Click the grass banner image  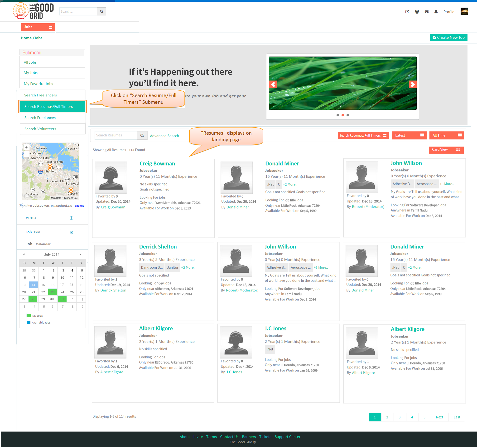pos(343,83)
